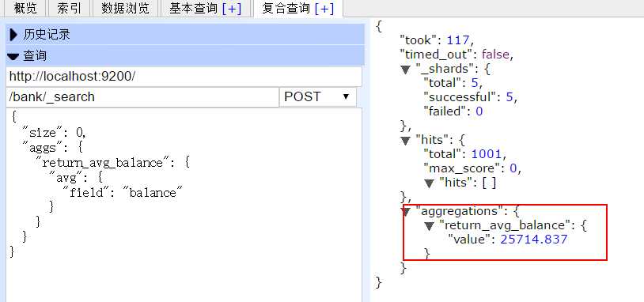Click the 25714.837 value in results
Image resolution: width=644 pixels, height=302 pixels.
[534, 240]
